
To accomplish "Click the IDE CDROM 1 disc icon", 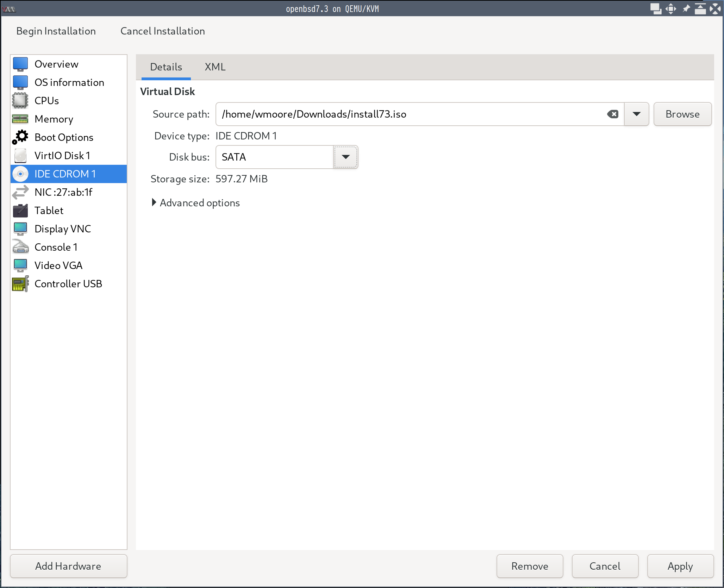I will click(20, 174).
